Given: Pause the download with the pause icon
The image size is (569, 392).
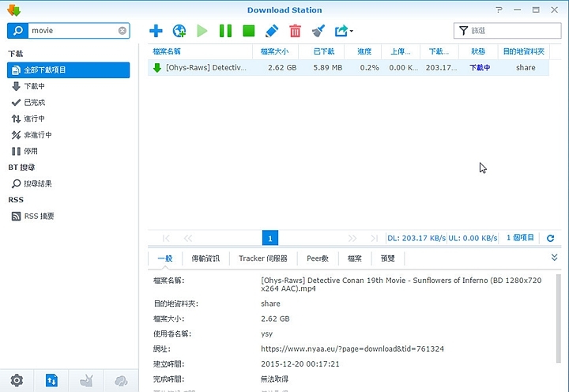Looking at the screenshot, I should point(225,31).
